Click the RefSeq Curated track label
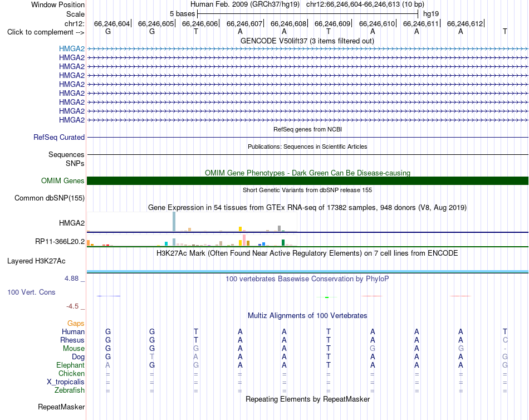Screen dimensions: 529x420 point(58,138)
